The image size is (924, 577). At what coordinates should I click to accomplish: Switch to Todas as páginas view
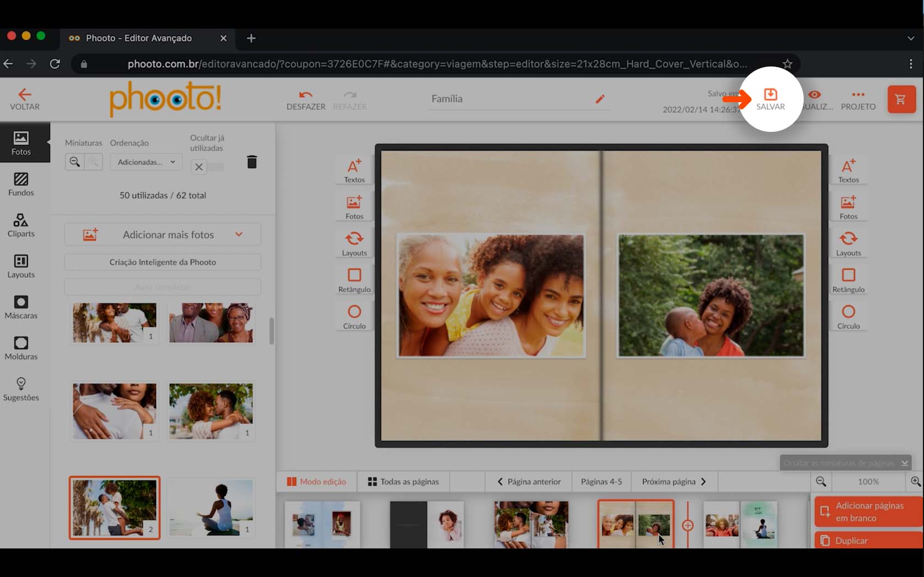pos(403,481)
